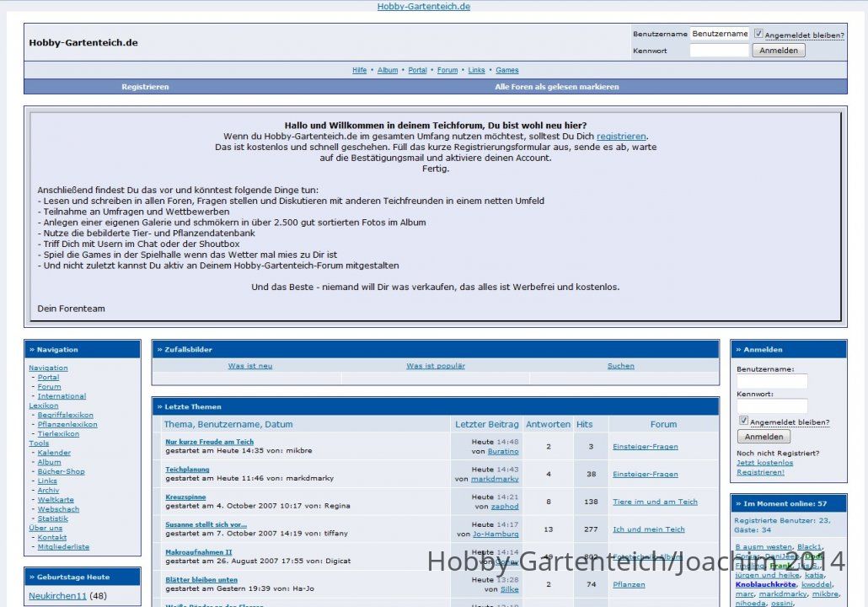
Task: Open Forum in the Navigation sidebar
Action: click(x=49, y=387)
